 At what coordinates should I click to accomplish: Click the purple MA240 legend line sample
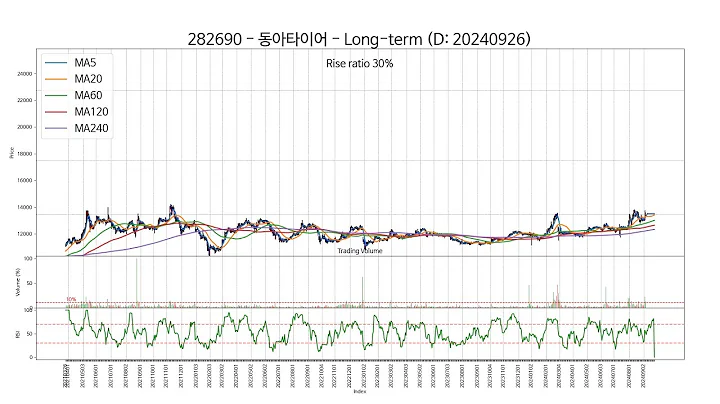[x=56, y=129]
